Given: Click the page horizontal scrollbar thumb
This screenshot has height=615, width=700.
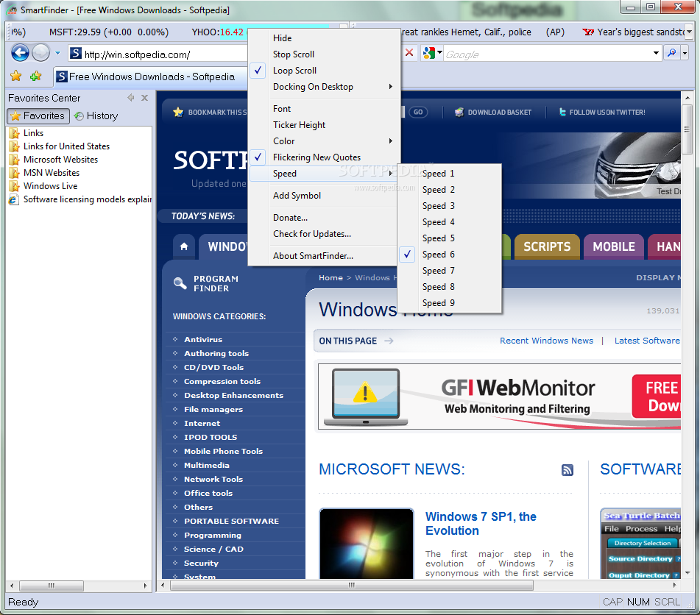Looking at the screenshot, I should click(x=352, y=585).
